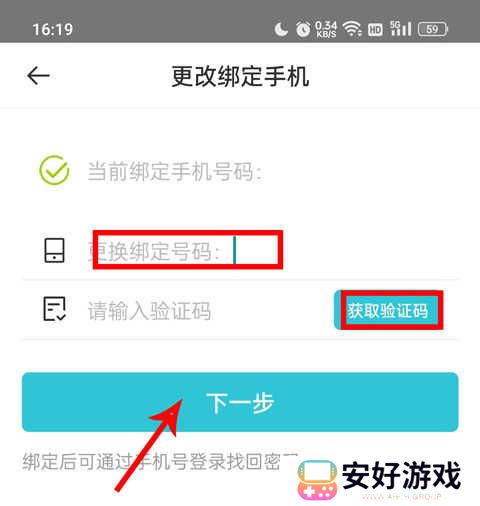Screen dimensions: 480x506
Task: Tap the back arrow icon
Action: pyautogui.click(x=38, y=76)
